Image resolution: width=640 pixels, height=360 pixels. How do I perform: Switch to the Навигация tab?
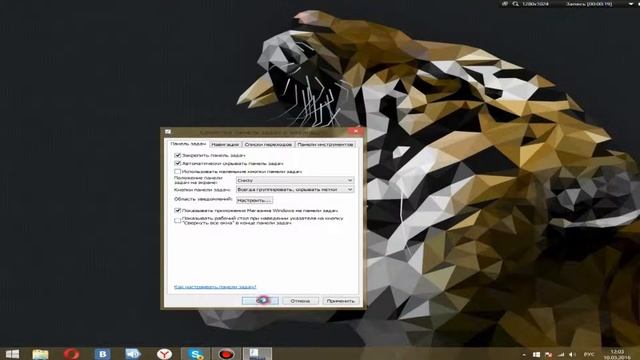point(225,144)
